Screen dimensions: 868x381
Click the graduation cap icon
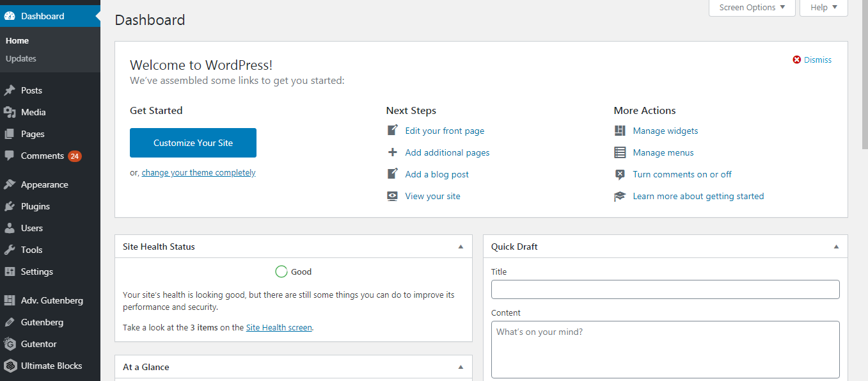620,196
